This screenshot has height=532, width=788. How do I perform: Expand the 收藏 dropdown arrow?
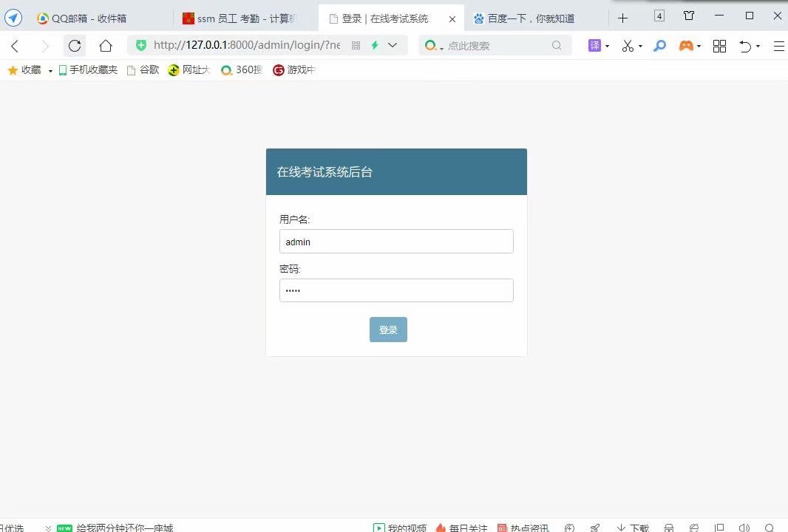click(x=50, y=71)
